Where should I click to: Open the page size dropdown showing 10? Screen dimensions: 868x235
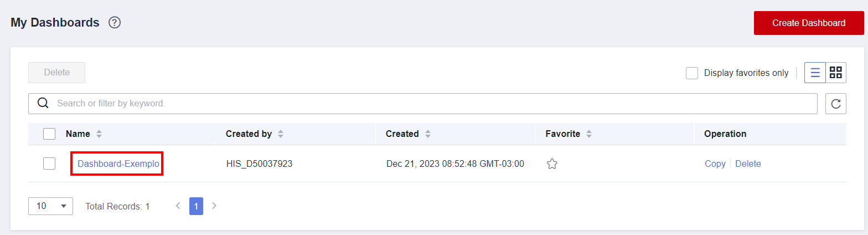[x=50, y=206]
